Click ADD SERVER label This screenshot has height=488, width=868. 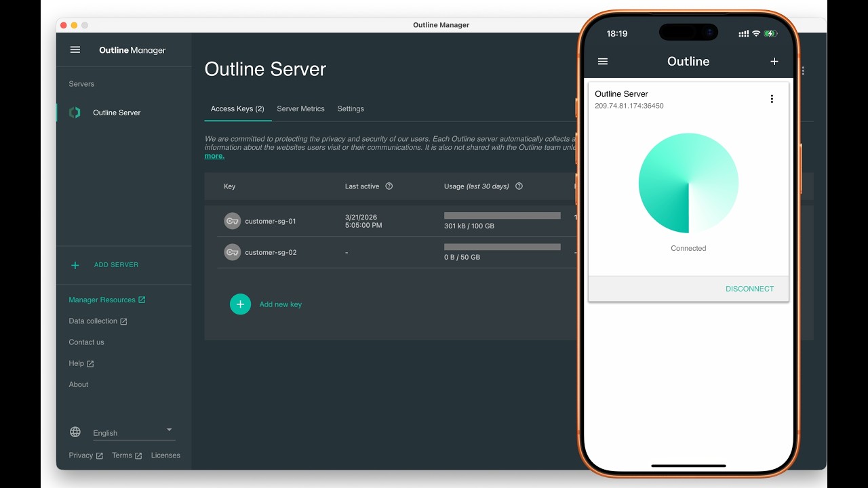[x=116, y=265]
